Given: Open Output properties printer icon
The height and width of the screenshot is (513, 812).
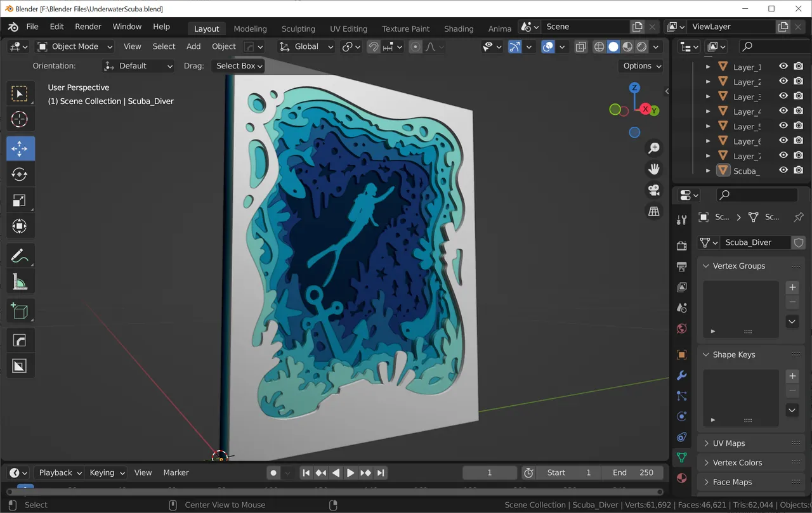Looking at the screenshot, I should tap(682, 266).
